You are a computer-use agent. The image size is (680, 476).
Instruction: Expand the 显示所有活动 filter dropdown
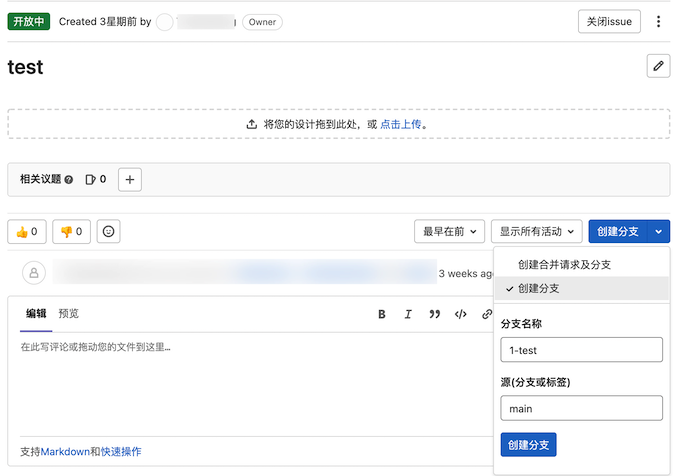click(537, 232)
